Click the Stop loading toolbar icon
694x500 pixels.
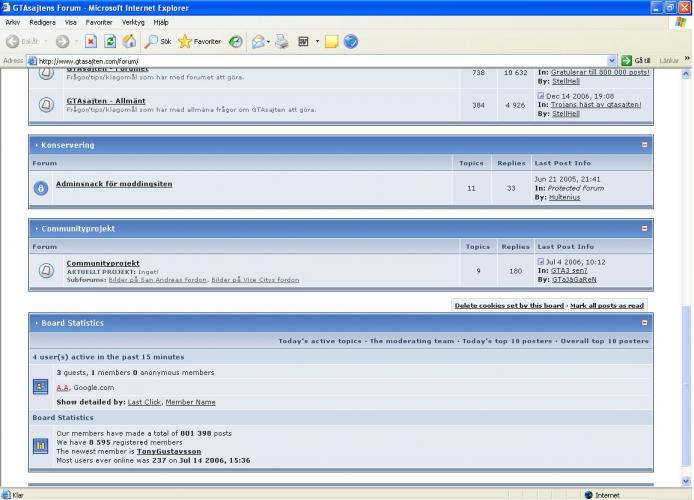pos(90,41)
